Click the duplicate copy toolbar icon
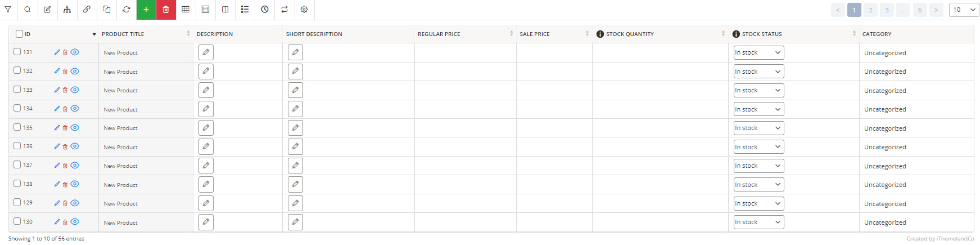The height and width of the screenshot is (245, 980). click(106, 10)
